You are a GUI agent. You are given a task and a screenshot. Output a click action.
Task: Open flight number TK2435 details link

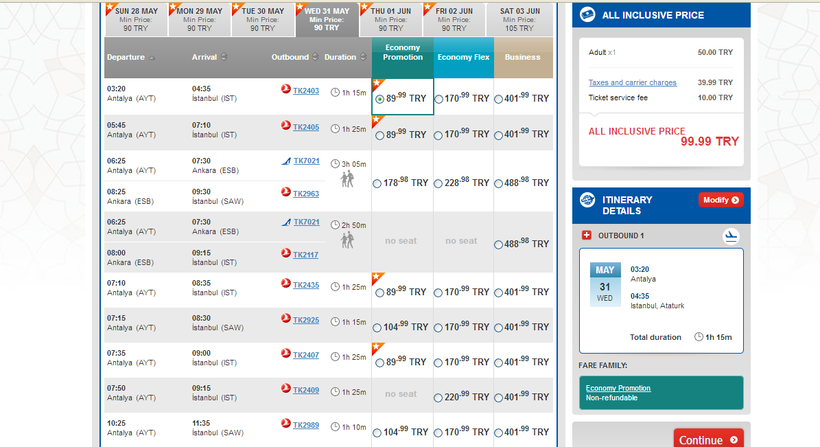[x=306, y=285]
